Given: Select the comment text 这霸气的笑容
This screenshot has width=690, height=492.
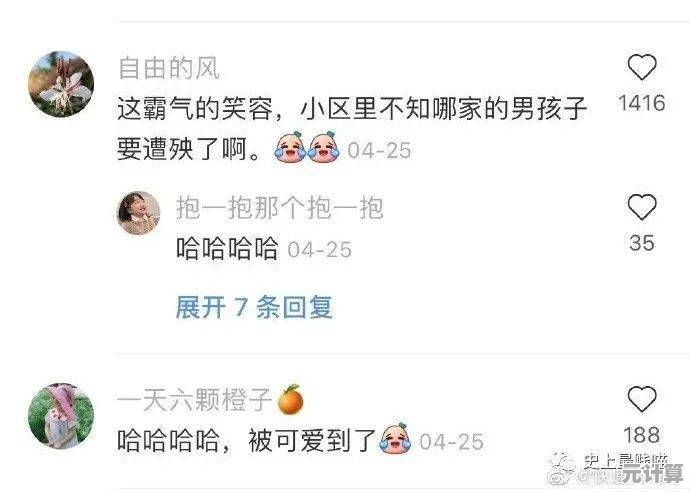Looking at the screenshot, I should [195, 109].
